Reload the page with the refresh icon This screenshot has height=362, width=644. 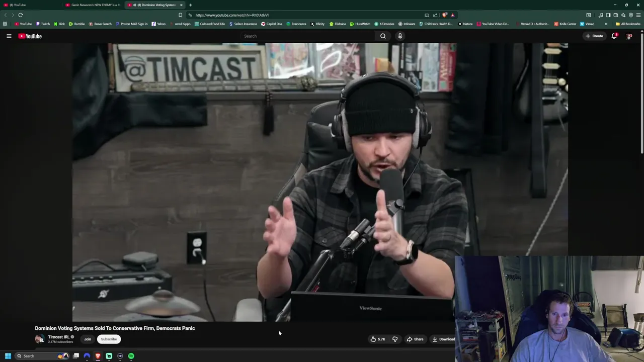21,15
